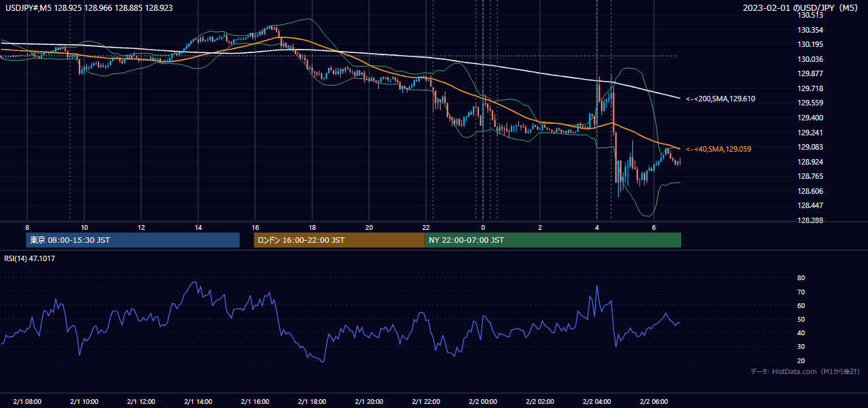Click price axis value 130.195
This screenshot has height=408, width=868.
pos(811,44)
